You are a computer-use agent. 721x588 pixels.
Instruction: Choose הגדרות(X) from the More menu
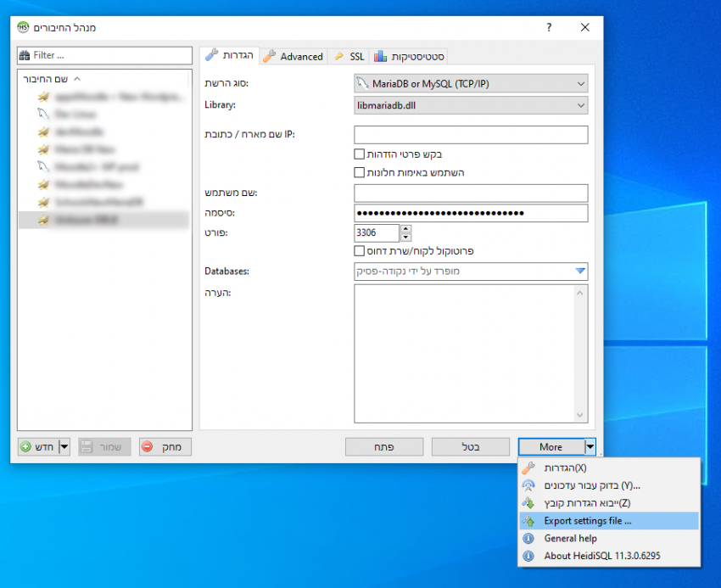click(x=609, y=468)
